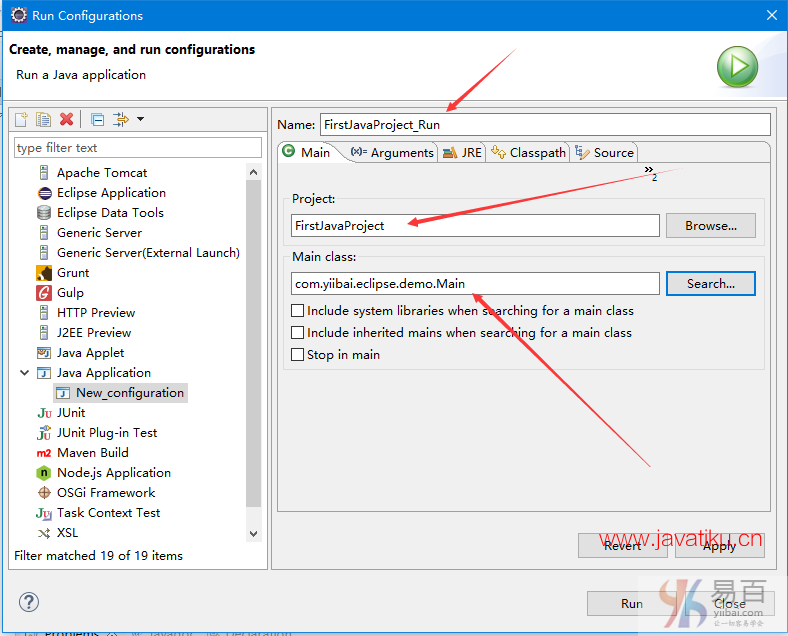Select the New_configuration label
The height and width of the screenshot is (636, 788).
tap(130, 393)
